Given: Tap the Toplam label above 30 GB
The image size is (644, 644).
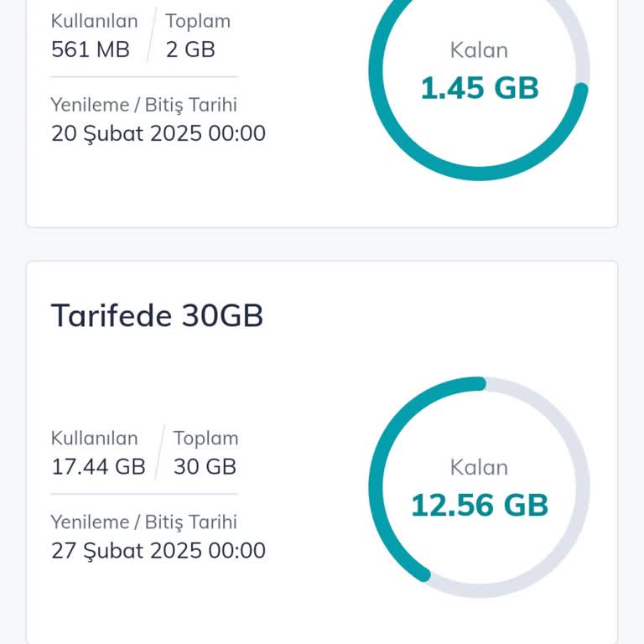Looking at the screenshot, I should coord(205,438).
